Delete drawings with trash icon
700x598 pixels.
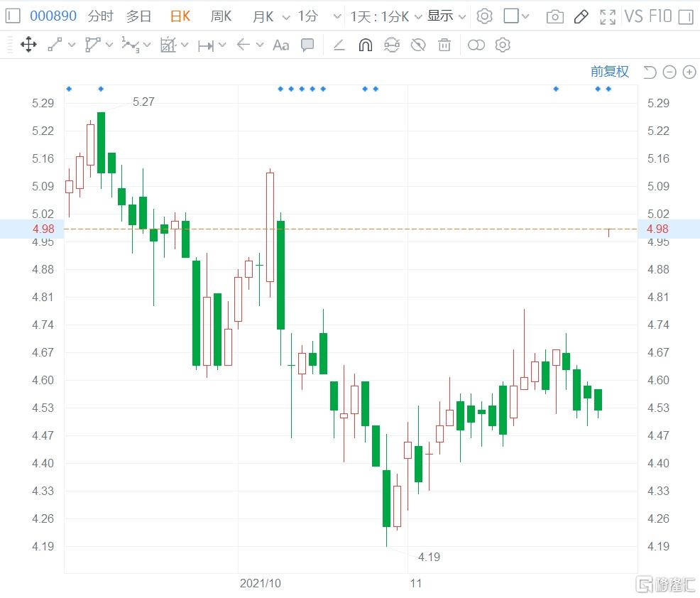(444, 45)
